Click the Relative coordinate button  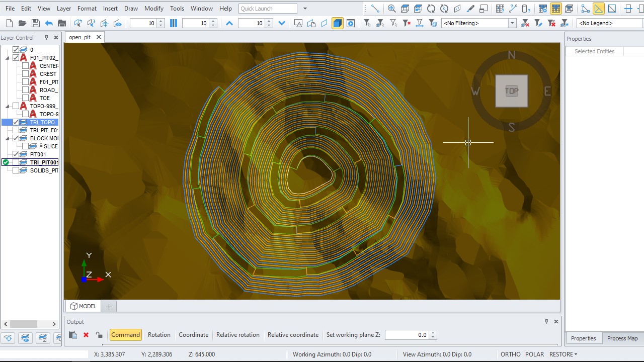(293, 335)
